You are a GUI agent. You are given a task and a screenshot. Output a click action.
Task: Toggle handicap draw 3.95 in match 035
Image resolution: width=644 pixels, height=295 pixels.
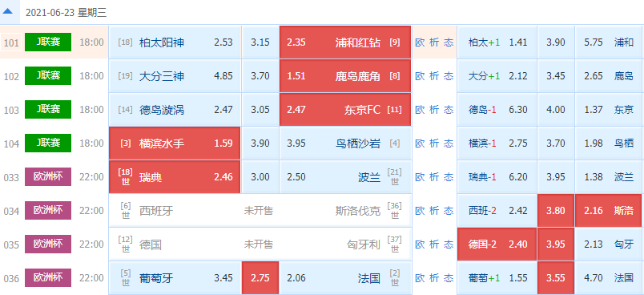tap(556, 244)
